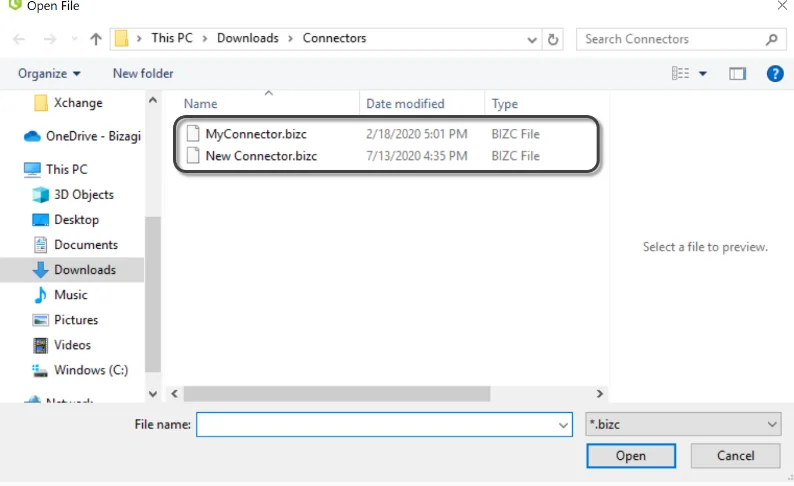Close the Open File dialog

[x=782, y=6]
